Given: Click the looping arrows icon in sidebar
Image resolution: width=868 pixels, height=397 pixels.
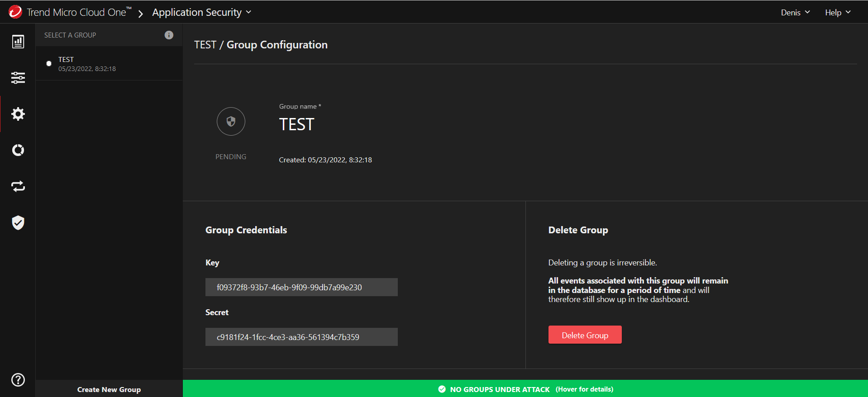Looking at the screenshot, I should pos(18,186).
